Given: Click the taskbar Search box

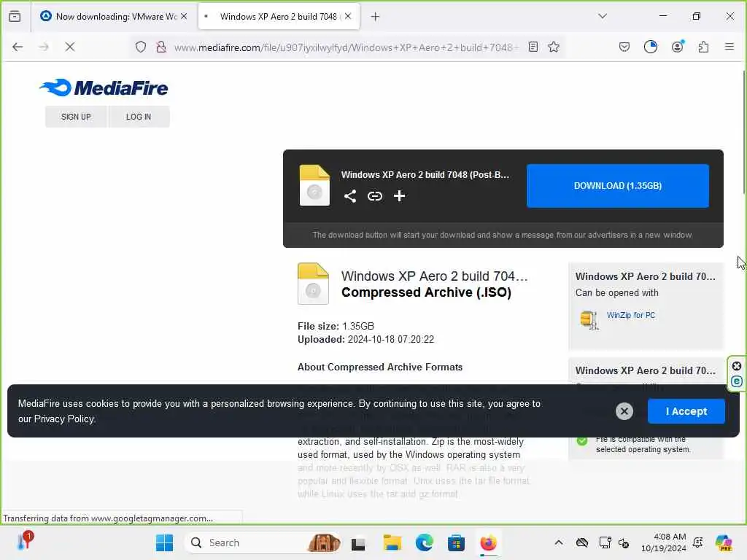Looking at the screenshot, I should click(262, 542).
